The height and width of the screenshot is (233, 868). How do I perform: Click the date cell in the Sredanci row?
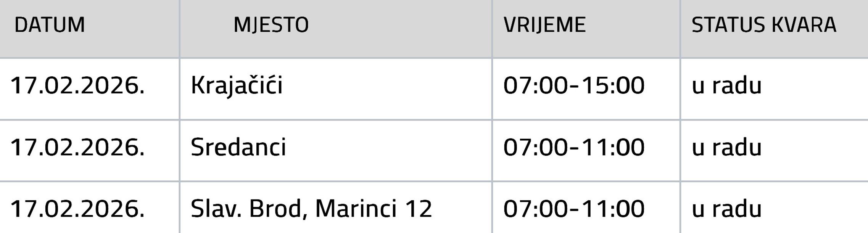77,147
